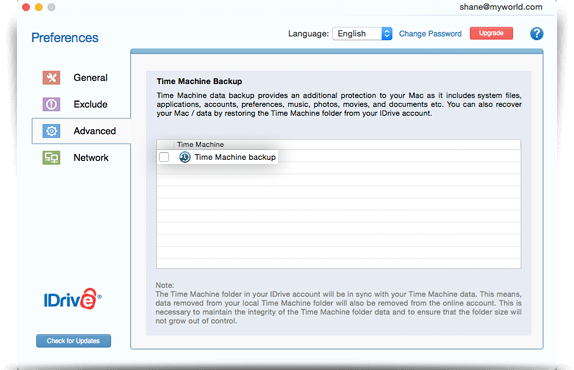
Task: Click the shane@myworld.com account email
Action: (x=501, y=7)
